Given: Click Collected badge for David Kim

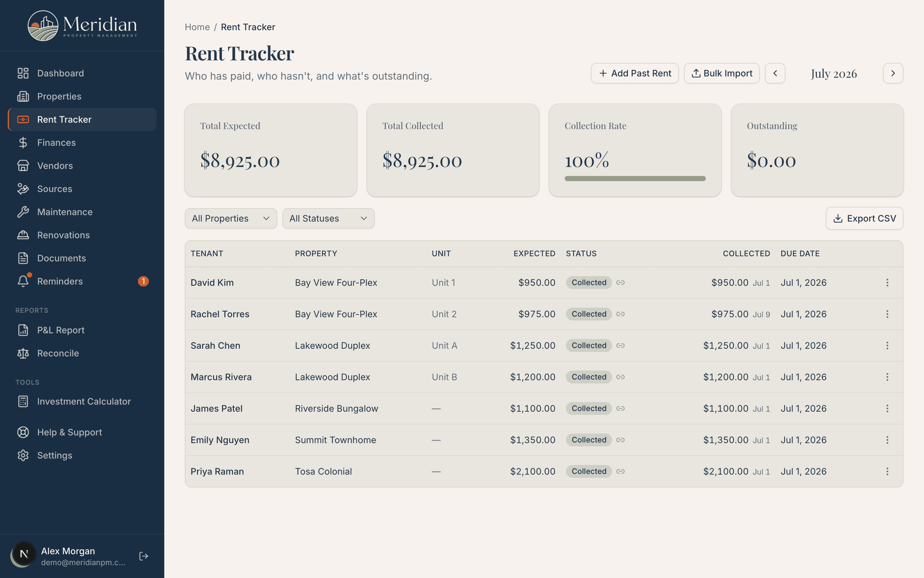Looking at the screenshot, I should point(589,283).
